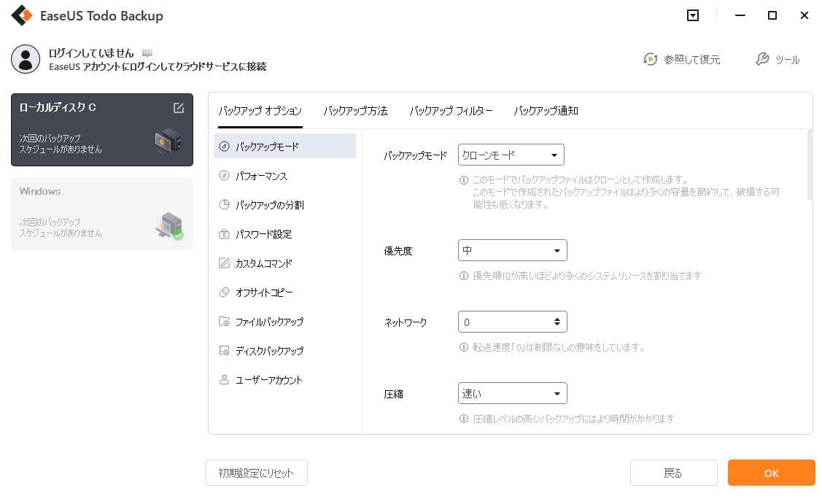Open the バックアップモード dropdown showing クローンモード
The image size is (822, 504).
(511, 155)
